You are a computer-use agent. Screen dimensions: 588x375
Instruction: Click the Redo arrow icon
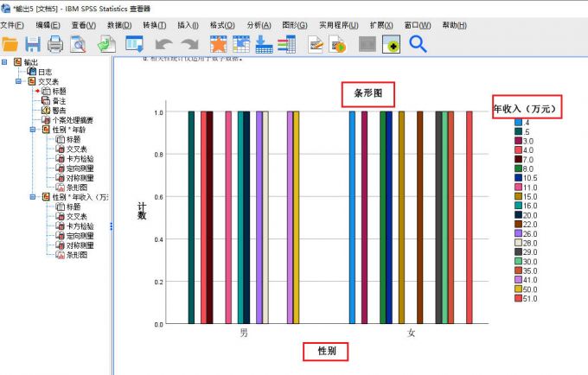coord(189,44)
